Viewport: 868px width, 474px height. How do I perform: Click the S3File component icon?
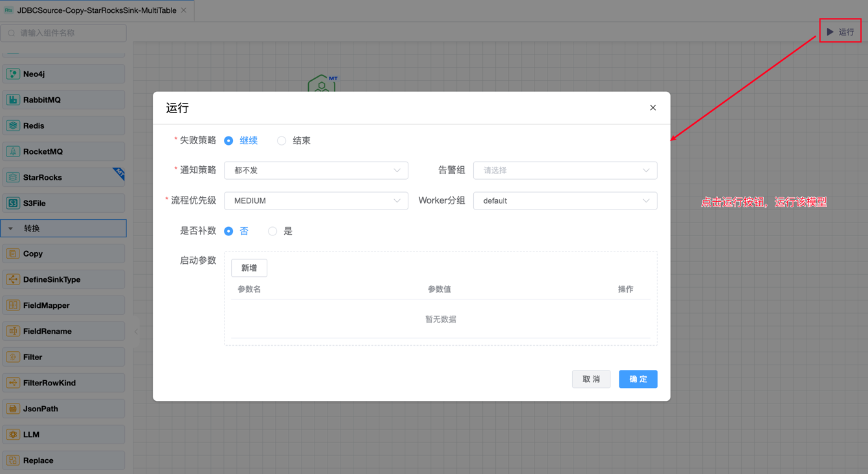(13, 204)
